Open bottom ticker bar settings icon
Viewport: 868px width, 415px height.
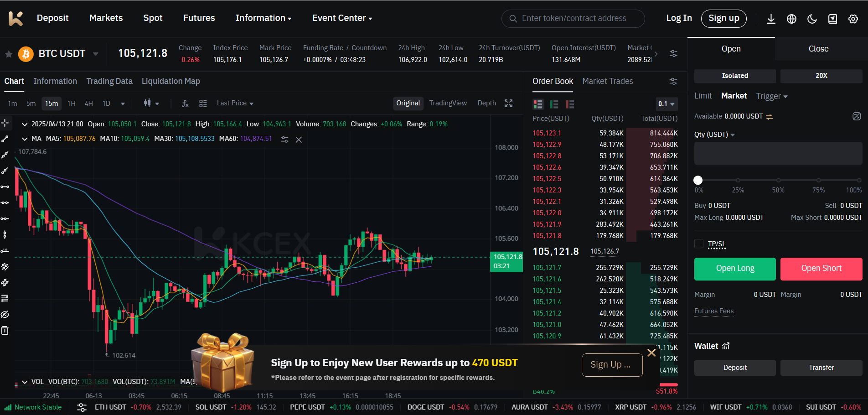pos(82,407)
